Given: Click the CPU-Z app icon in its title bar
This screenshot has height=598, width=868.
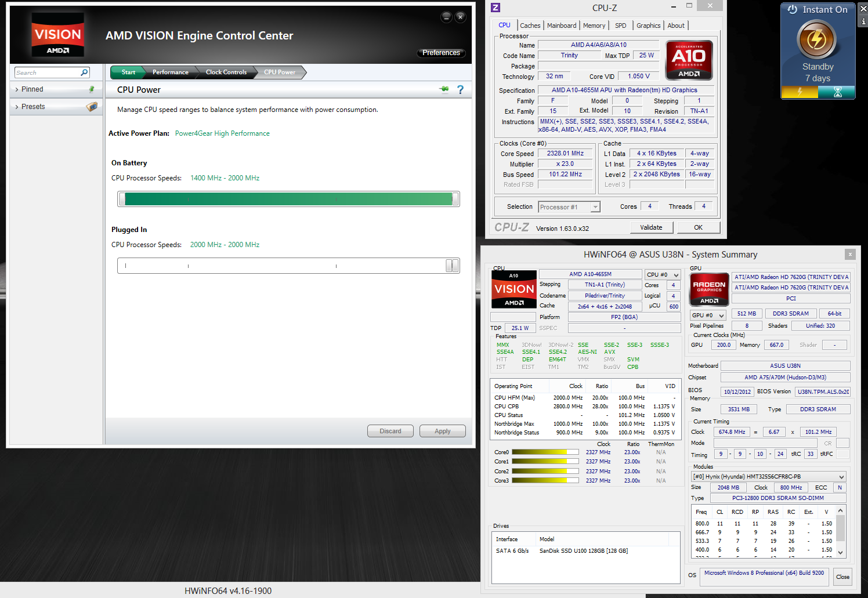Looking at the screenshot, I should pos(495,8).
